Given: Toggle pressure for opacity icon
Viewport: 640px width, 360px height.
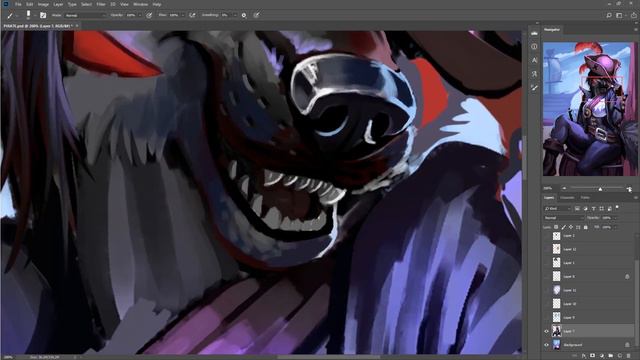Looking at the screenshot, I should (x=149, y=15).
